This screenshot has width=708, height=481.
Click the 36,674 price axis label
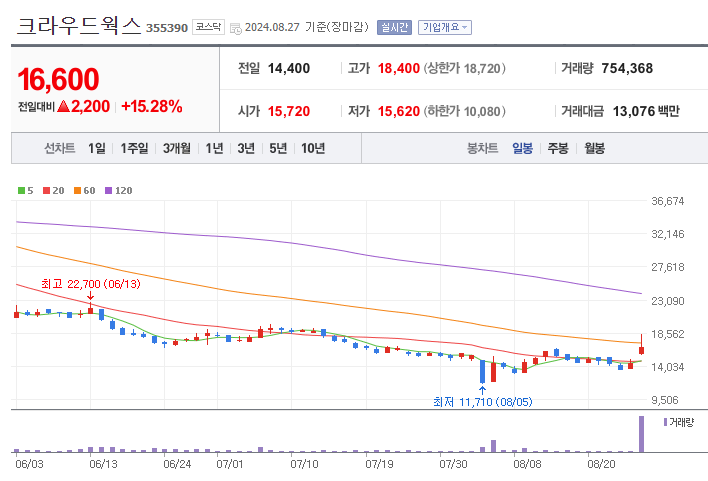pyautogui.click(x=668, y=201)
